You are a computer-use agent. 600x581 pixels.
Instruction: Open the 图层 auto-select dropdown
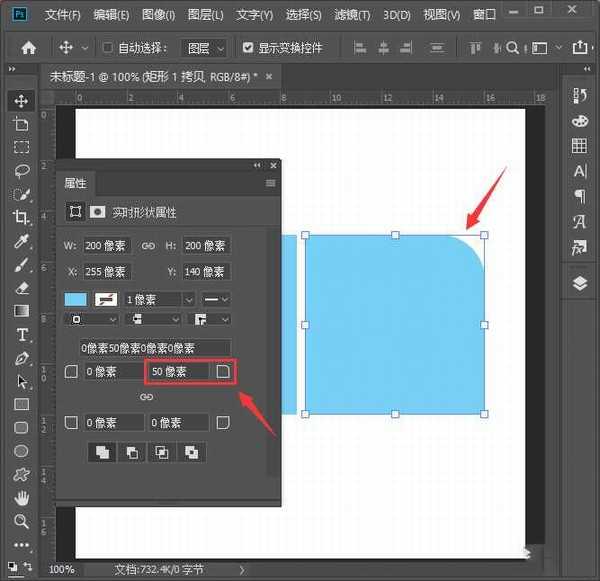(x=205, y=48)
